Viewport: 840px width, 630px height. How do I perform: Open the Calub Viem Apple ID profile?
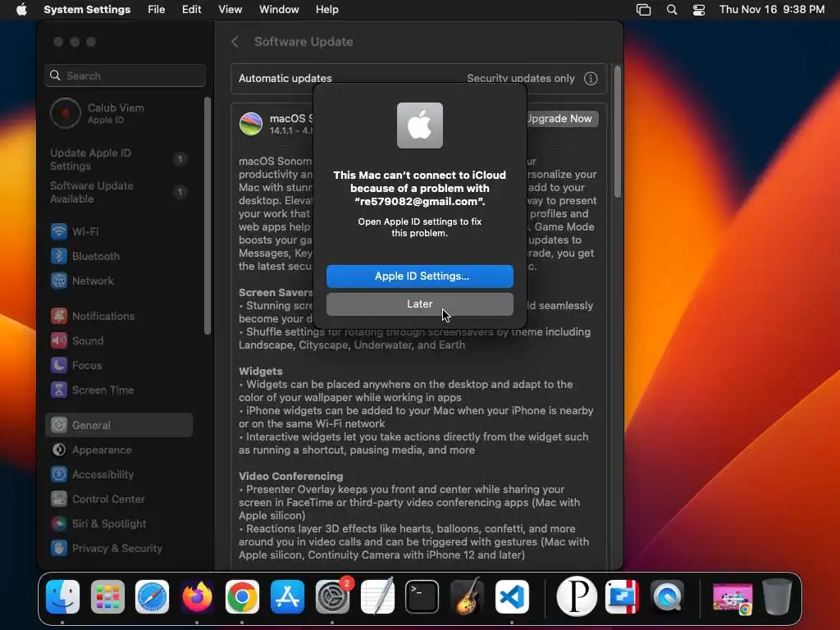click(x=98, y=113)
